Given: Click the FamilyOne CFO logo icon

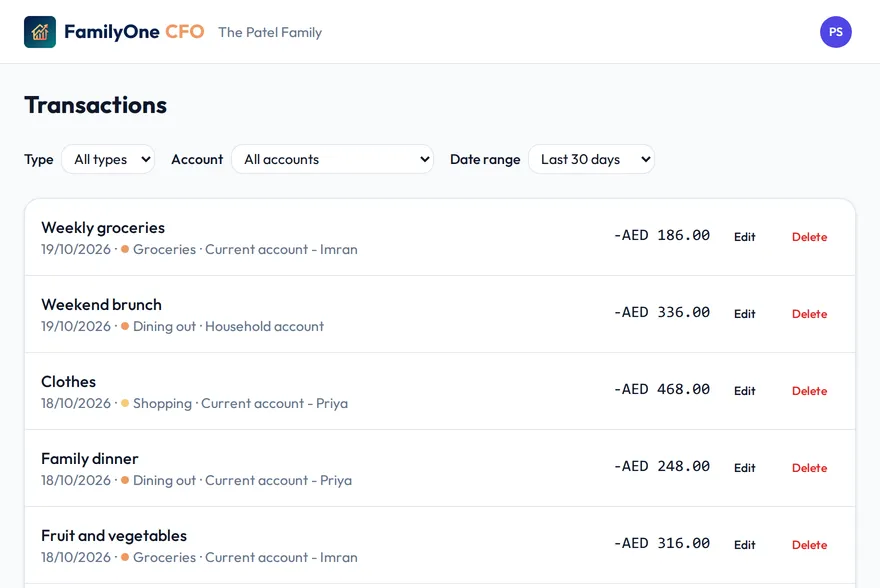Looking at the screenshot, I should tap(40, 32).
